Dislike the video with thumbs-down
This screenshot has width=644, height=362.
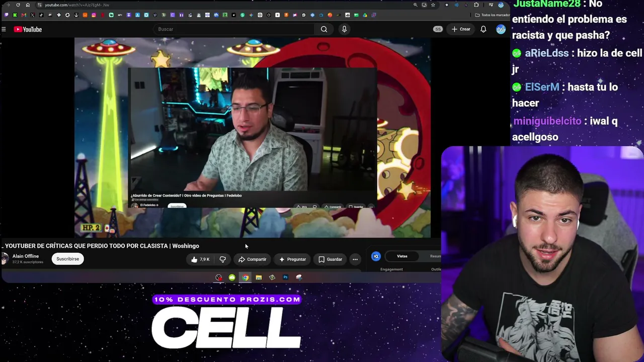[x=222, y=259]
